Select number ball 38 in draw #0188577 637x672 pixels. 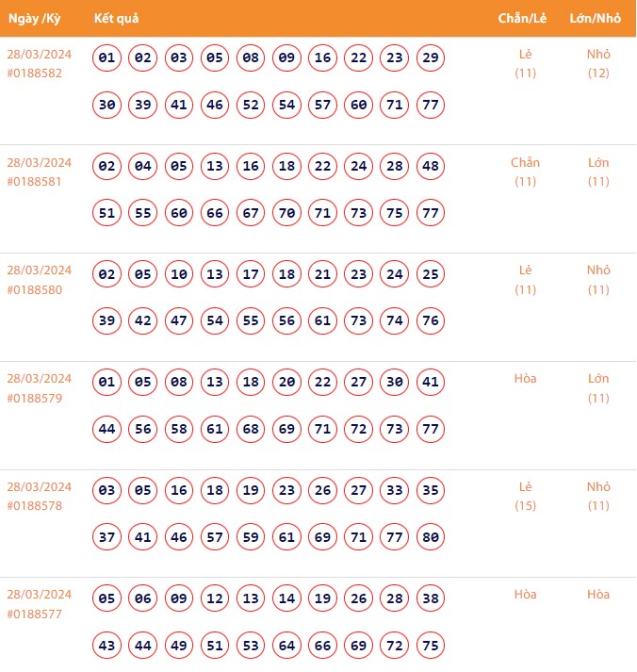(431, 598)
